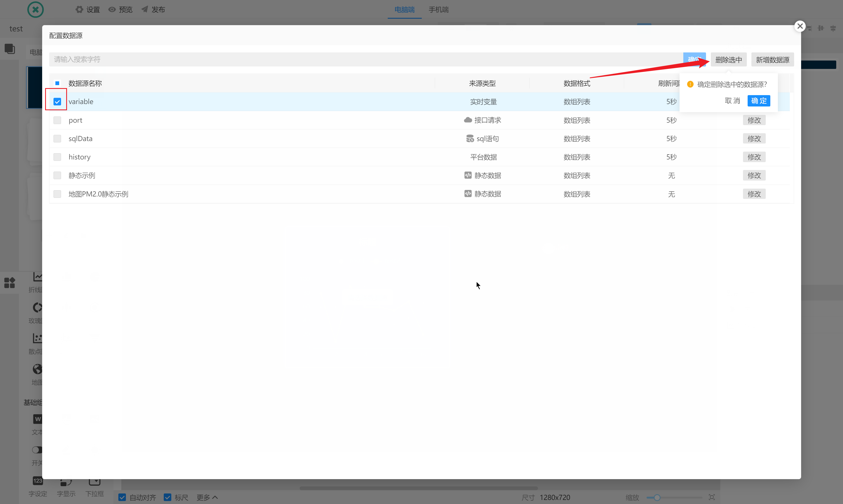This screenshot has height=504, width=843.
Task: Click the sqlData data source name
Action: coord(81,139)
